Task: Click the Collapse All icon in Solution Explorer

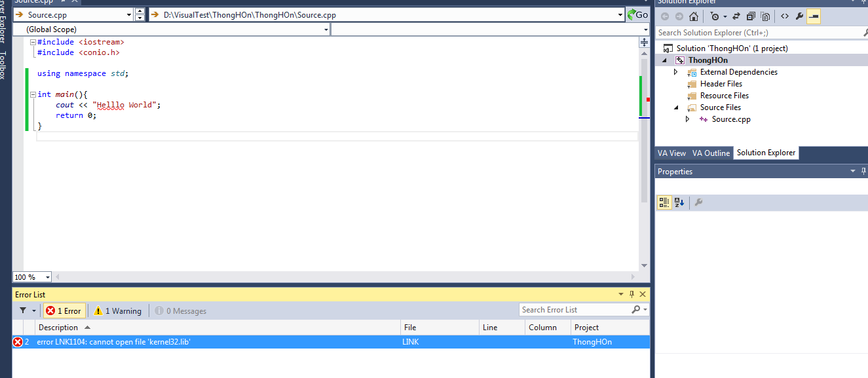Action: click(751, 16)
